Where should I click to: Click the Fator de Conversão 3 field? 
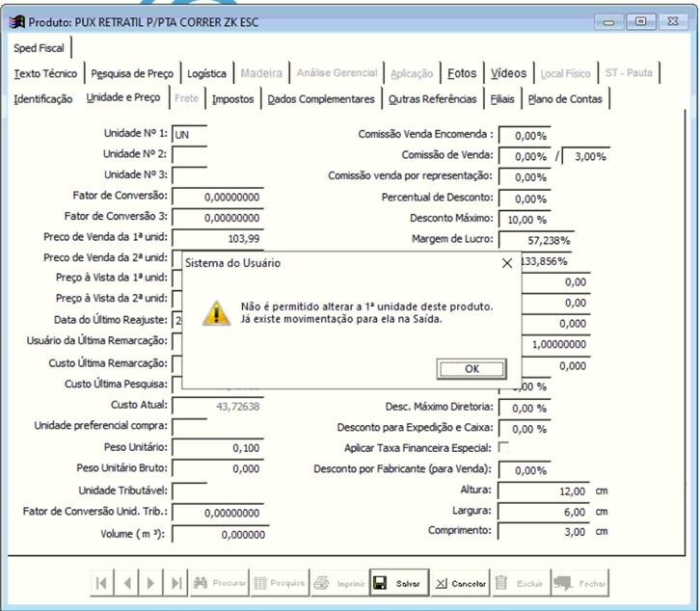point(218,218)
